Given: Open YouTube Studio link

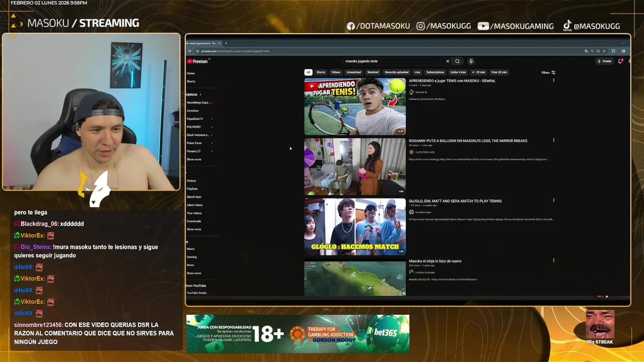Looking at the screenshot, I should tap(197, 293).
